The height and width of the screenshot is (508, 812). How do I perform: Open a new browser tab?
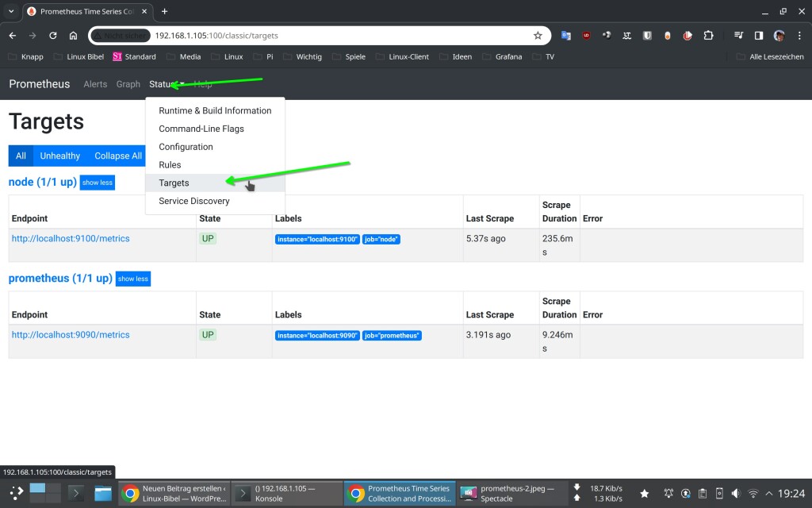click(164, 11)
